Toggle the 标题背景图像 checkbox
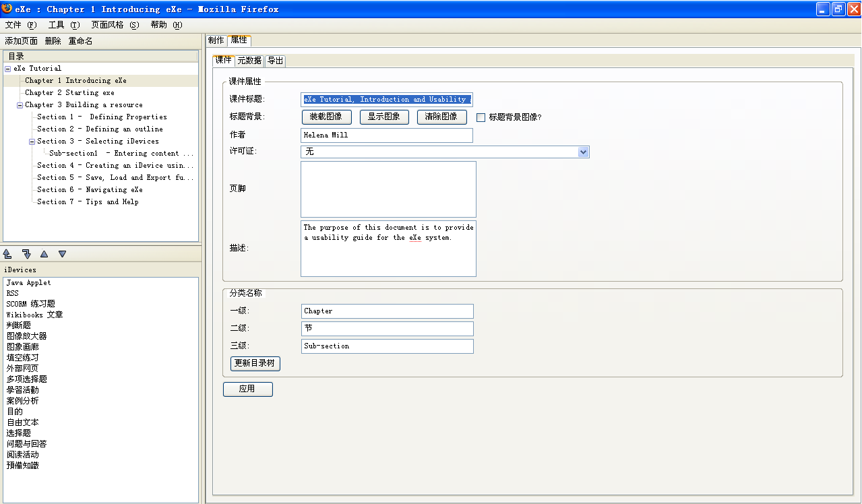Screen dimensions: 862x504 [481, 117]
